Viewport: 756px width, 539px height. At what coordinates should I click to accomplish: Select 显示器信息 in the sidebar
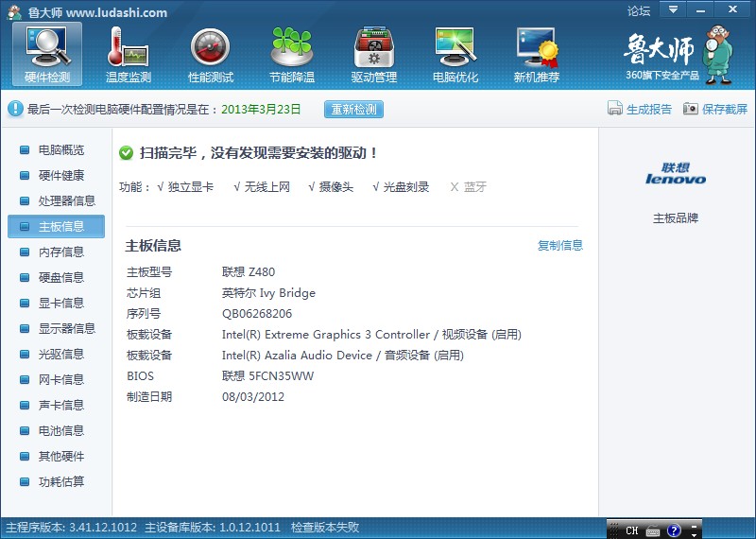(x=56, y=329)
